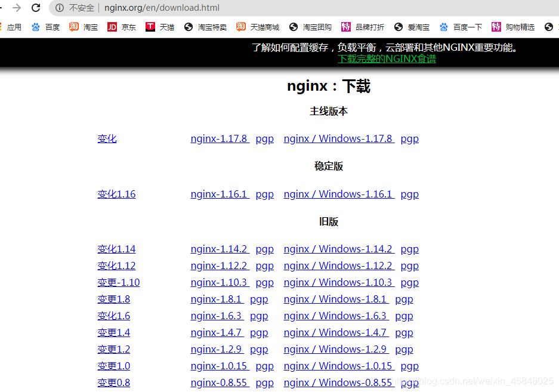Viewport: 559px width, 392px height.
Task: Open the 变更0.8 changes link
Action: (114, 383)
